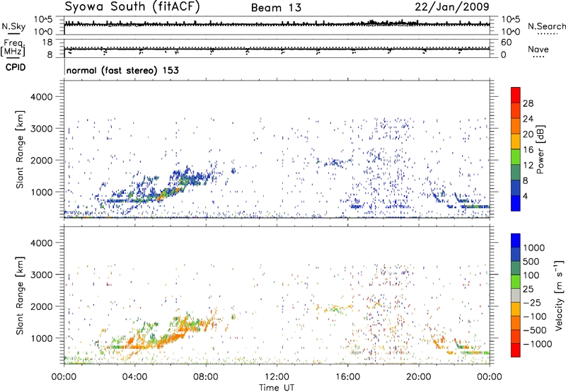Click the frequency trace in the Freq panel
The image size is (566, 392).
point(277,49)
